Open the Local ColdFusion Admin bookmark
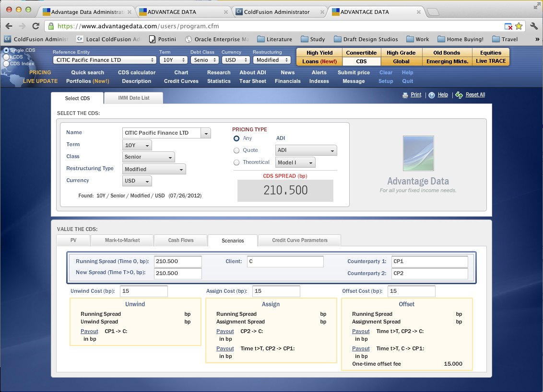The height and width of the screenshot is (392, 543). pyautogui.click(x=109, y=39)
